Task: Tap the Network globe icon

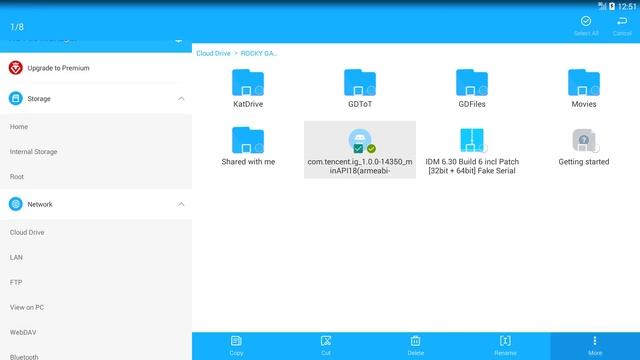Action: click(16, 204)
